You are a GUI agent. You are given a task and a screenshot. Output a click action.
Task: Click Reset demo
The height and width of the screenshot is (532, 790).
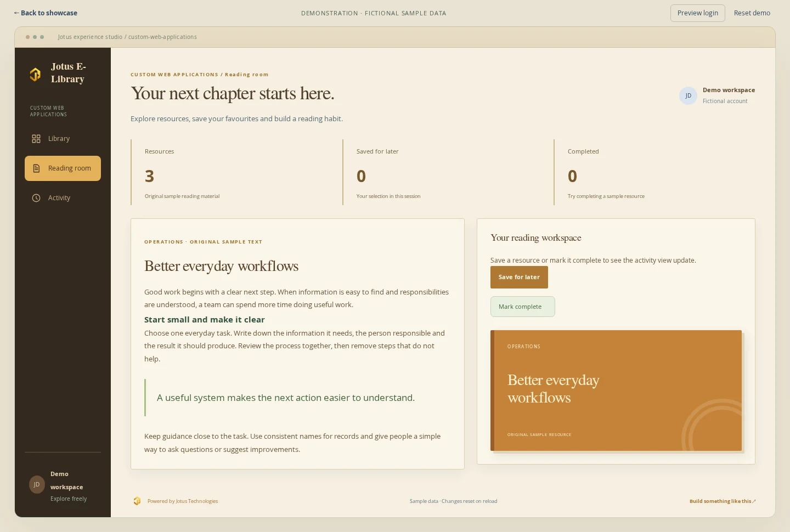coord(752,13)
